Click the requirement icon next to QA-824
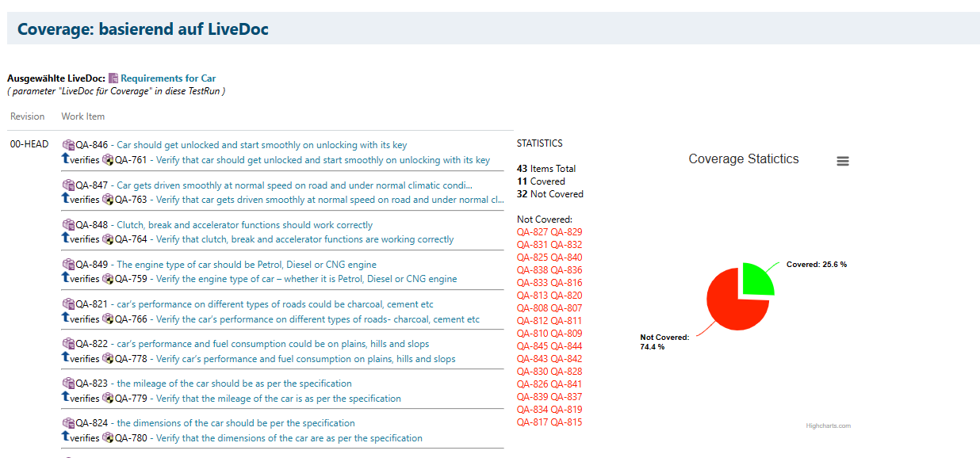The width and height of the screenshot is (980, 458). 68,422
